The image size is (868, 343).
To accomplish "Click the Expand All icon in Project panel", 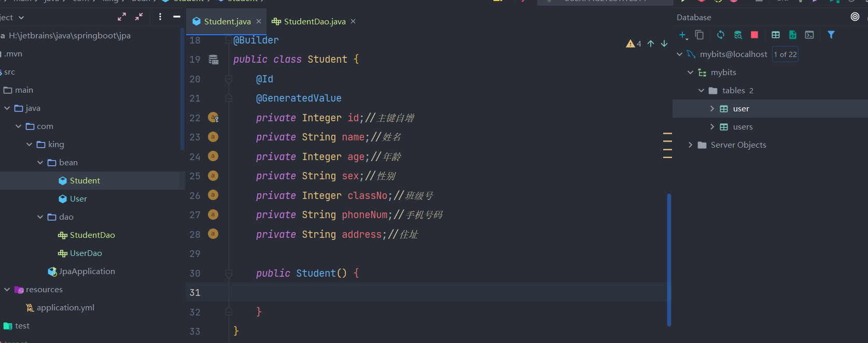I will click(x=122, y=17).
